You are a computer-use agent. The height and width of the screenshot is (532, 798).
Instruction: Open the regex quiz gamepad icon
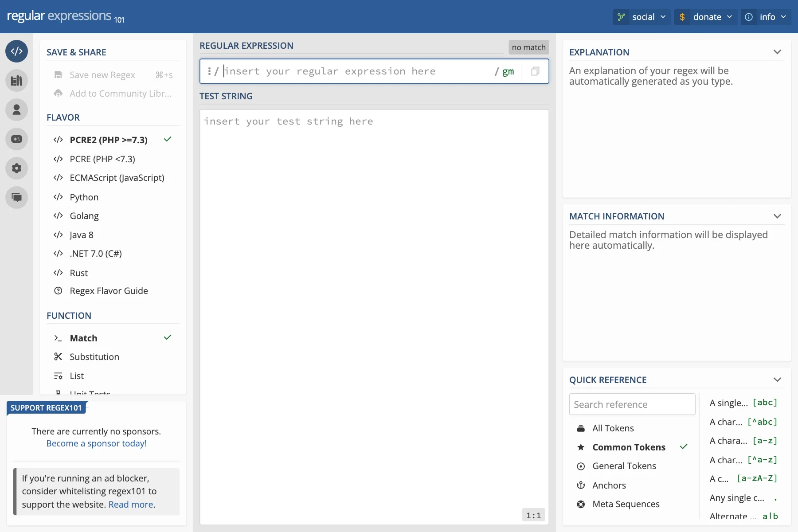[16, 139]
